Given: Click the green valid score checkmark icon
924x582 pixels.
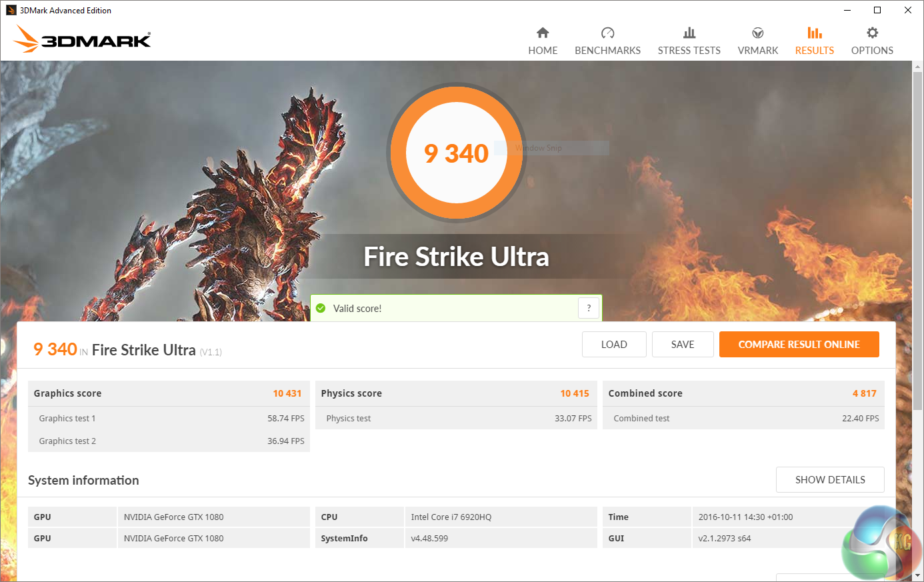Looking at the screenshot, I should (321, 308).
